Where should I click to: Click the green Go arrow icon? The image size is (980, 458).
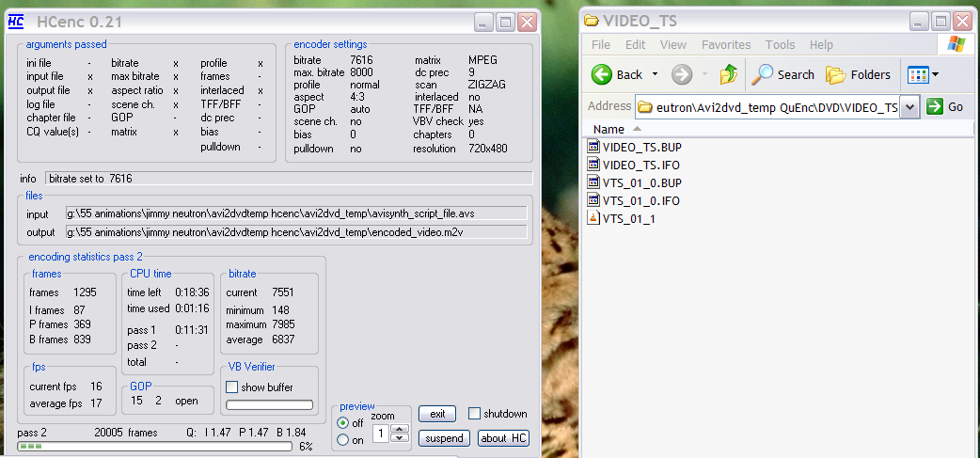coord(935,106)
